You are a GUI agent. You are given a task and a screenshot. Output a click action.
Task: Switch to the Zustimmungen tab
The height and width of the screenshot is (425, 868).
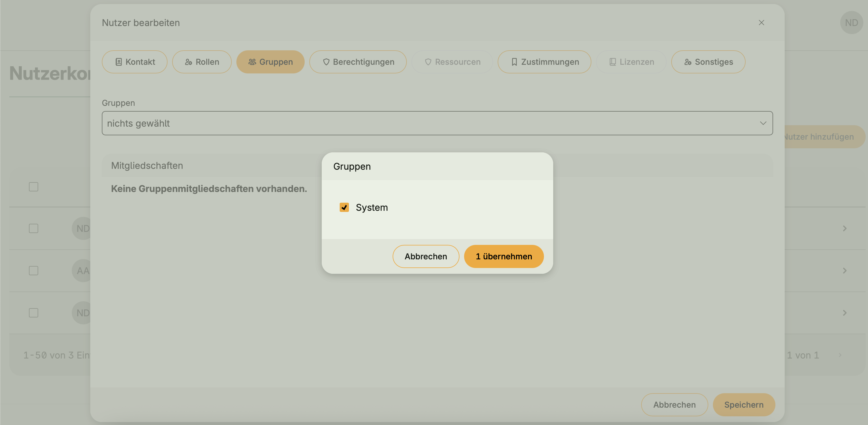click(544, 62)
